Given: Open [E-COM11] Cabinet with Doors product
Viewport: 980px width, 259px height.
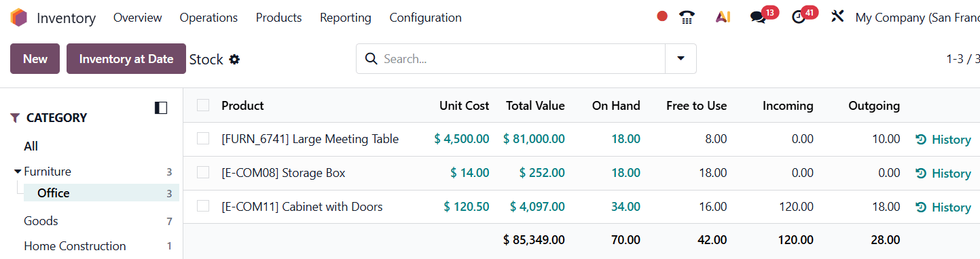Looking at the screenshot, I should (x=302, y=207).
